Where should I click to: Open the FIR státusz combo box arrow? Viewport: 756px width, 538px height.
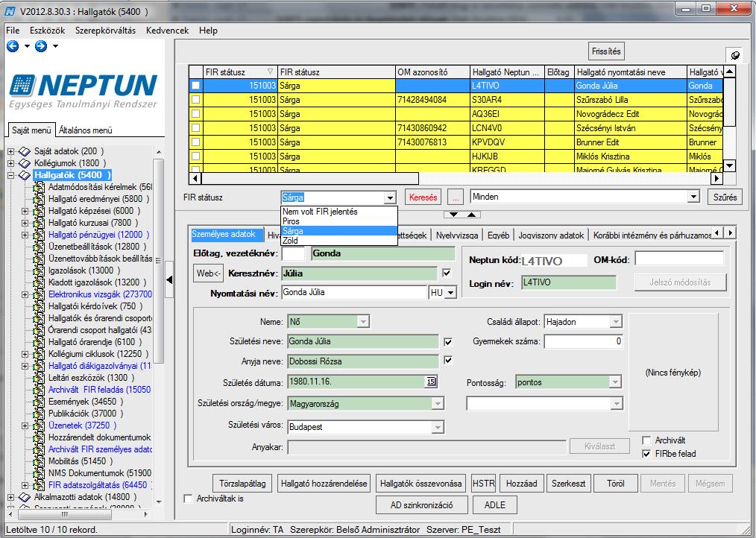390,197
